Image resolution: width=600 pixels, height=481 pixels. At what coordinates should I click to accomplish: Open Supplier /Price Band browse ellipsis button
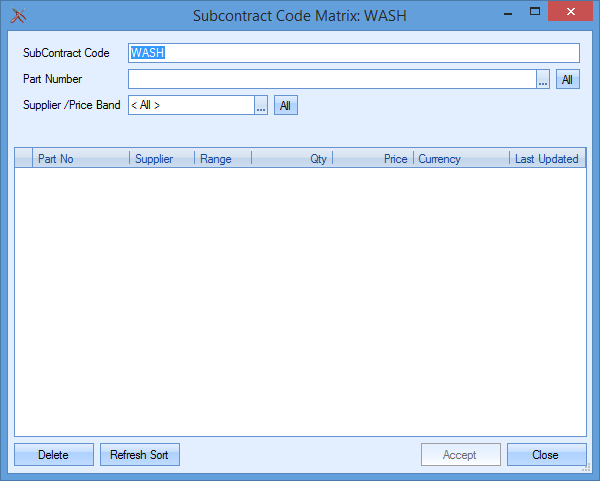tap(261, 106)
